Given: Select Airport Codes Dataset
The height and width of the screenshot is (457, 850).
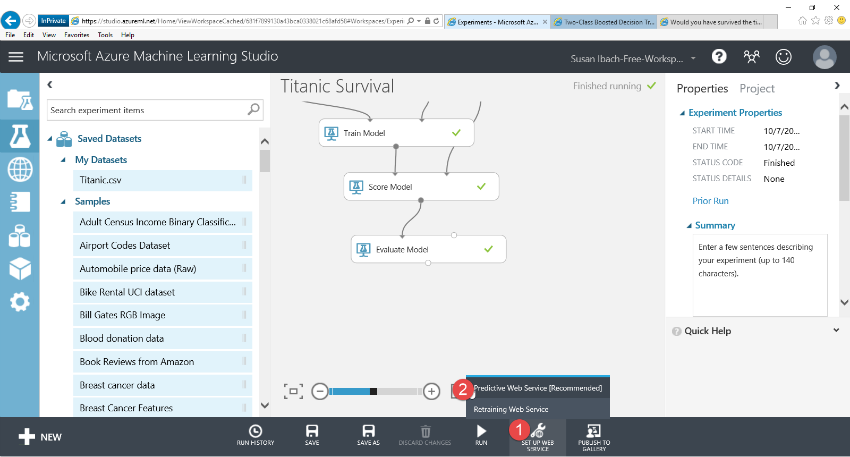Looking at the screenshot, I should tap(163, 245).
